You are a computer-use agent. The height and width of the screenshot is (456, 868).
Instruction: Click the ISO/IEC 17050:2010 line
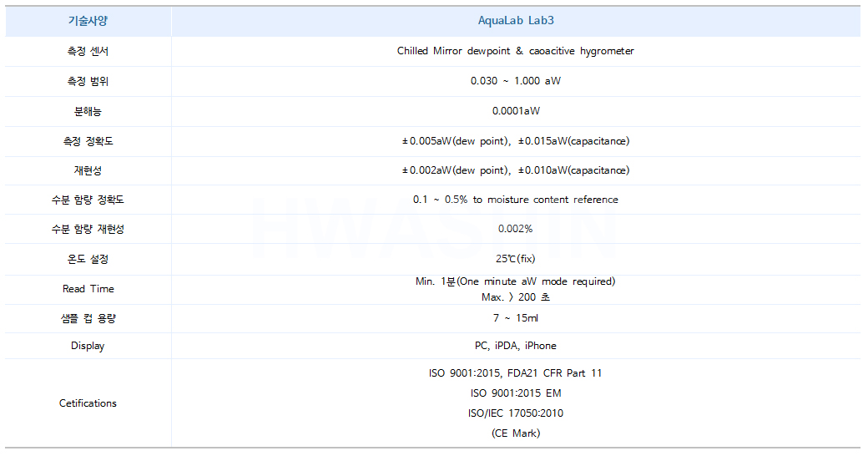coord(516,413)
